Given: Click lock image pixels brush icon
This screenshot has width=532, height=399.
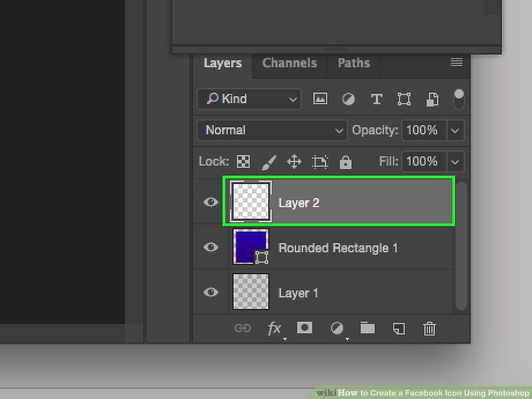Looking at the screenshot, I should tap(268, 161).
